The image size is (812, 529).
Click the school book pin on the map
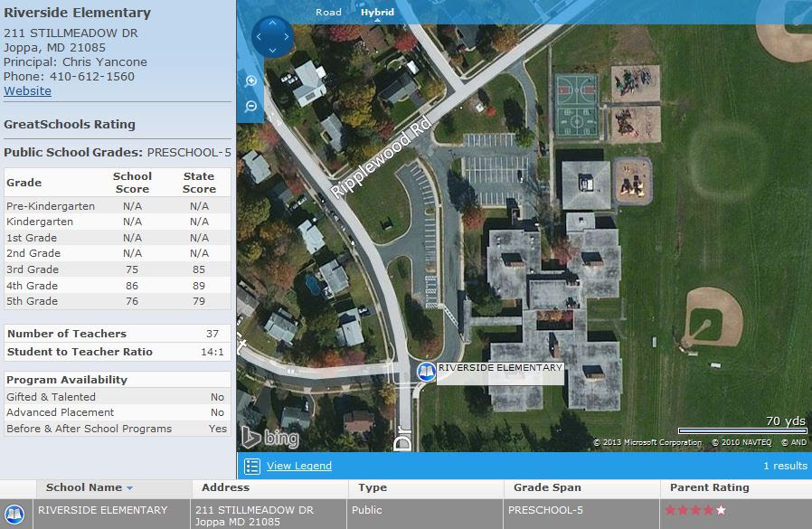[426, 372]
